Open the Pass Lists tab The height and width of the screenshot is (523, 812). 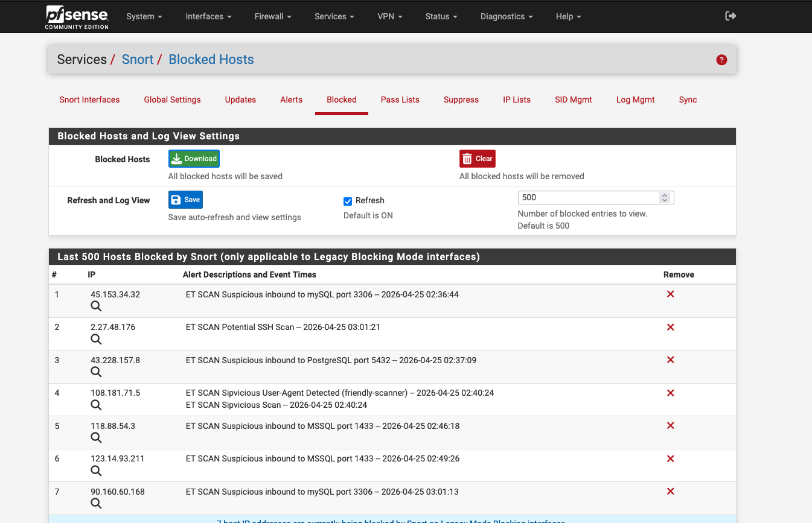click(400, 100)
